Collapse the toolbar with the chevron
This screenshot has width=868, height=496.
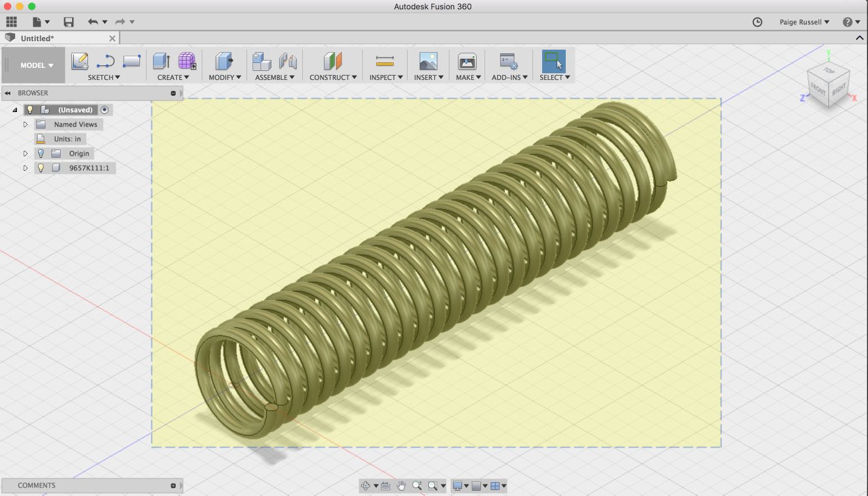[860, 38]
